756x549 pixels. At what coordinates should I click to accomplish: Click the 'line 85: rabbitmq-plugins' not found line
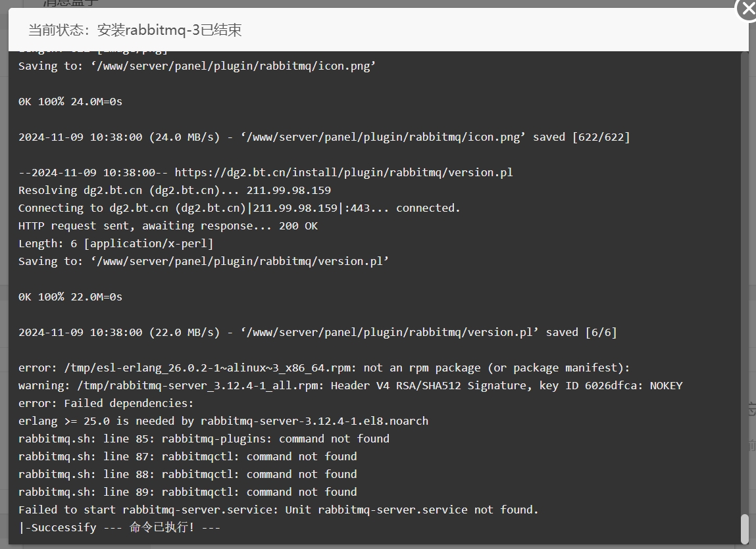click(204, 439)
